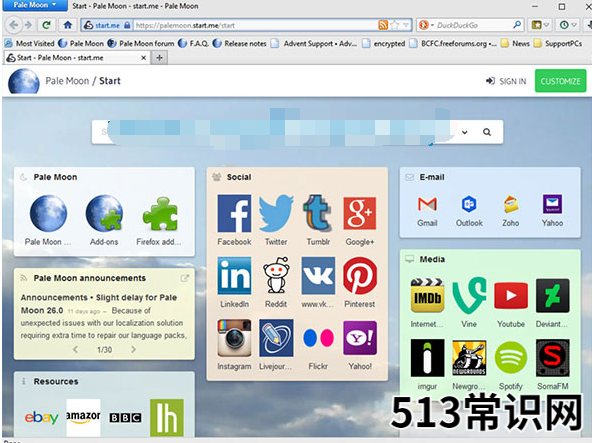Go back with the back arrow
The image size is (592, 443).
tap(14, 25)
